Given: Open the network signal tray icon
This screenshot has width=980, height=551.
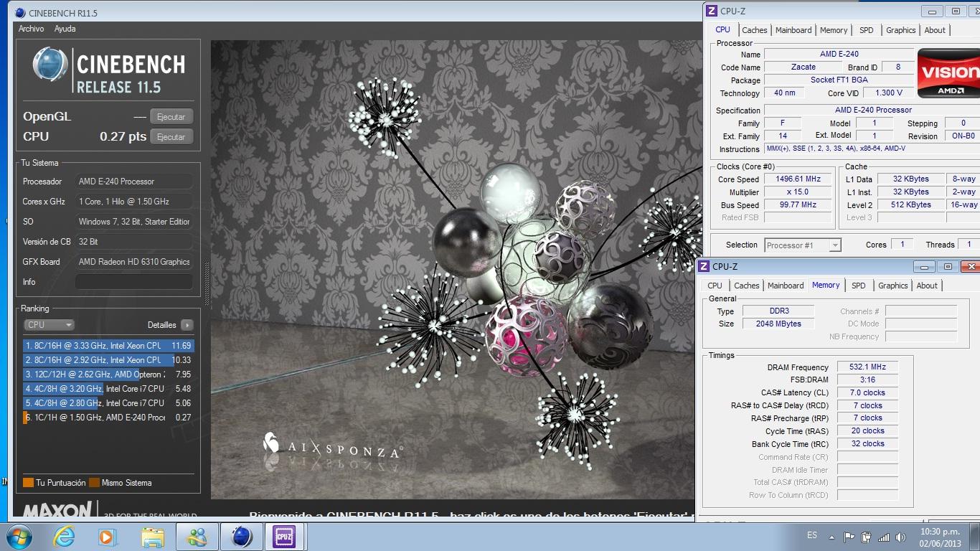Looking at the screenshot, I should (884, 537).
